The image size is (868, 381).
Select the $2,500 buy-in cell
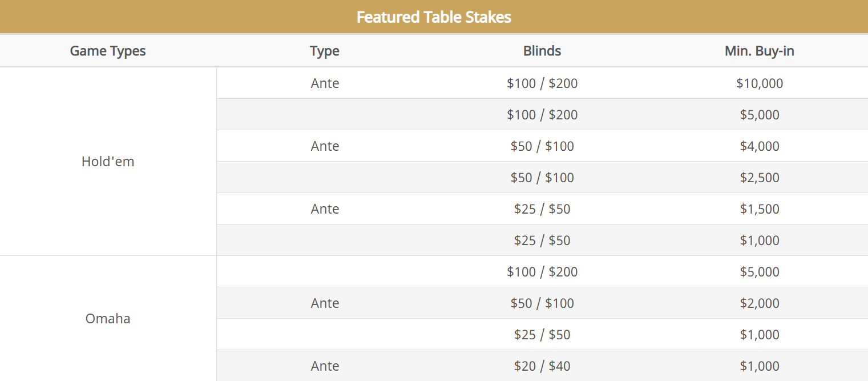point(760,178)
